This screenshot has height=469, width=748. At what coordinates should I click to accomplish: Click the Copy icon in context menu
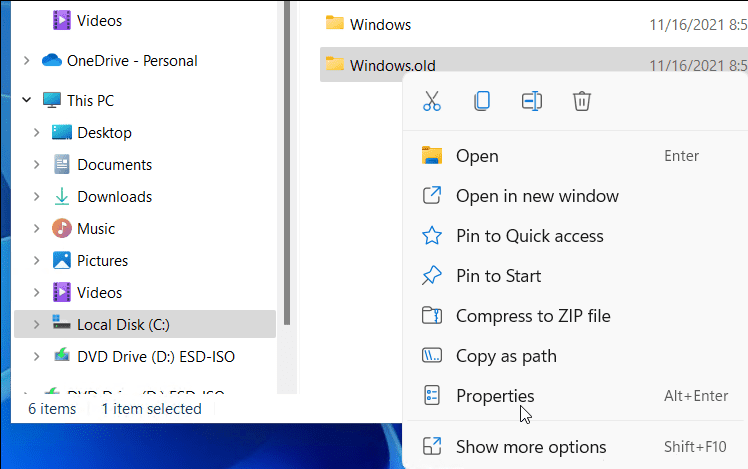coord(482,101)
